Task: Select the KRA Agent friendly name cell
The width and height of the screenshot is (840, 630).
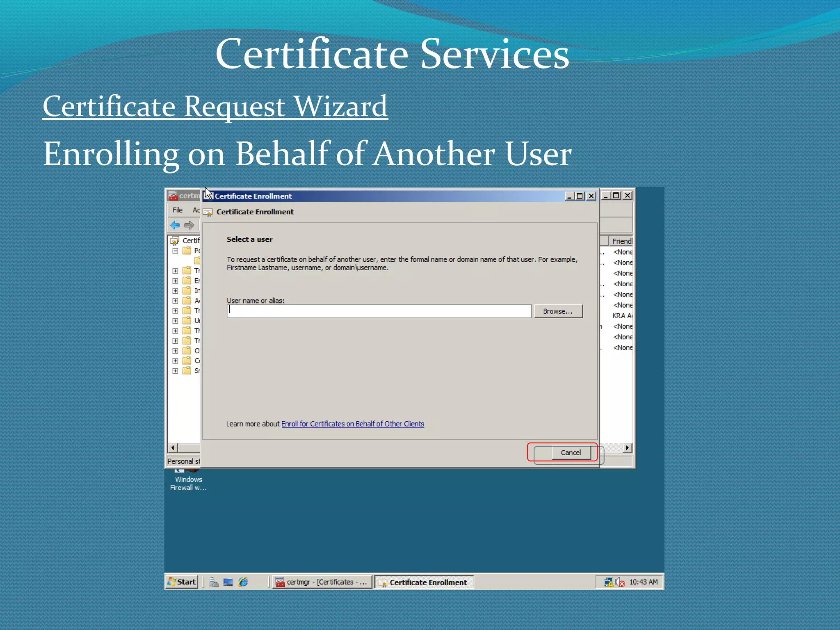Action: point(622,316)
